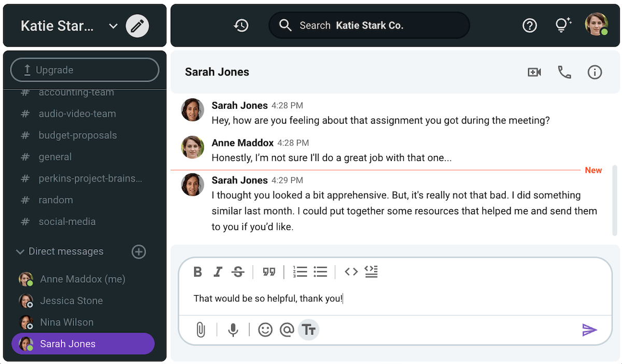Insert a numbered list

point(300,272)
